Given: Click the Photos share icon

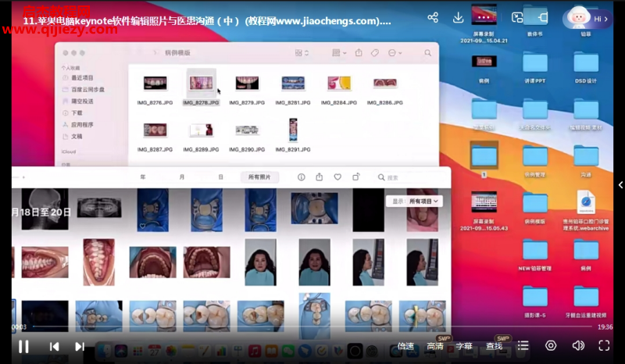Looking at the screenshot, I should [x=320, y=177].
